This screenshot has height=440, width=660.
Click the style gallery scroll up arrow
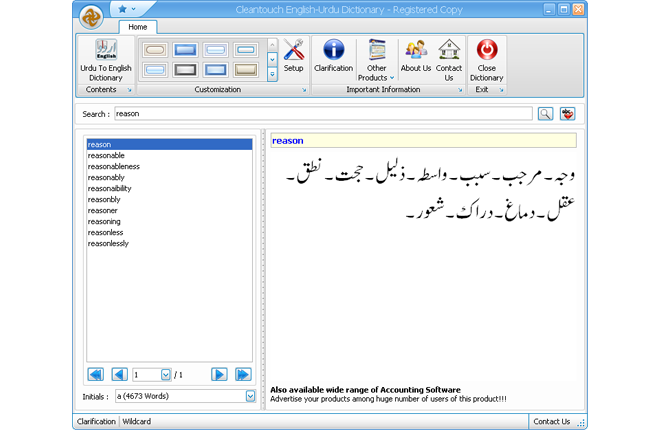272,45
